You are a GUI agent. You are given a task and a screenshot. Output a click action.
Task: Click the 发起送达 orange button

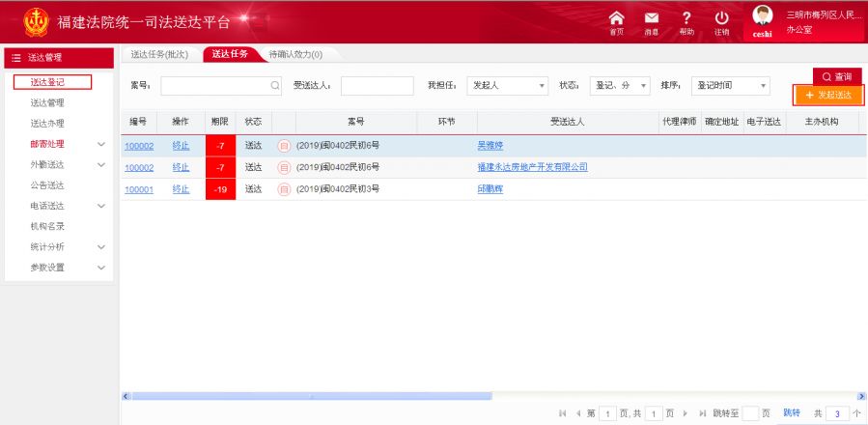pyautogui.click(x=828, y=96)
